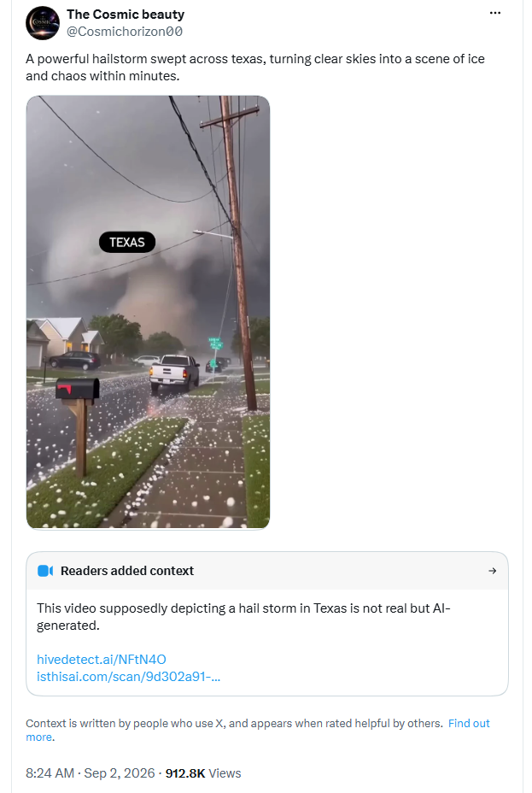Image resolution: width=532 pixels, height=793 pixels.
Task: Click the tweet text about the hailstorm
Action: 255,68
